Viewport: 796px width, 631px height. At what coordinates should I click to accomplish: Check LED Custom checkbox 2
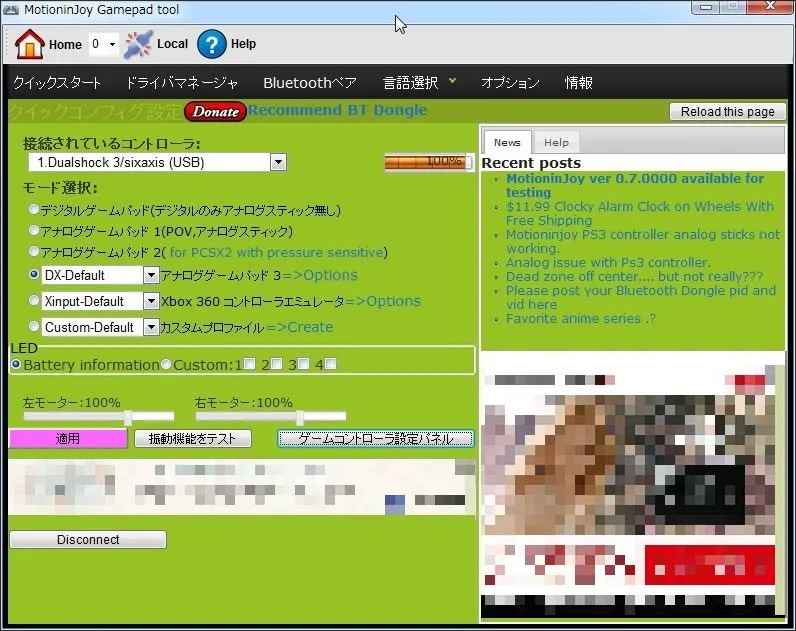[276, 363]
